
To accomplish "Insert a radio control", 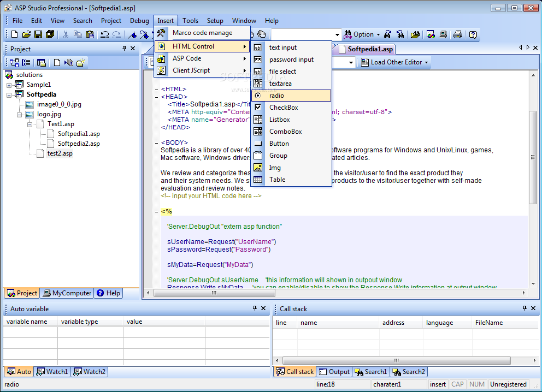I will click(291, 96).
